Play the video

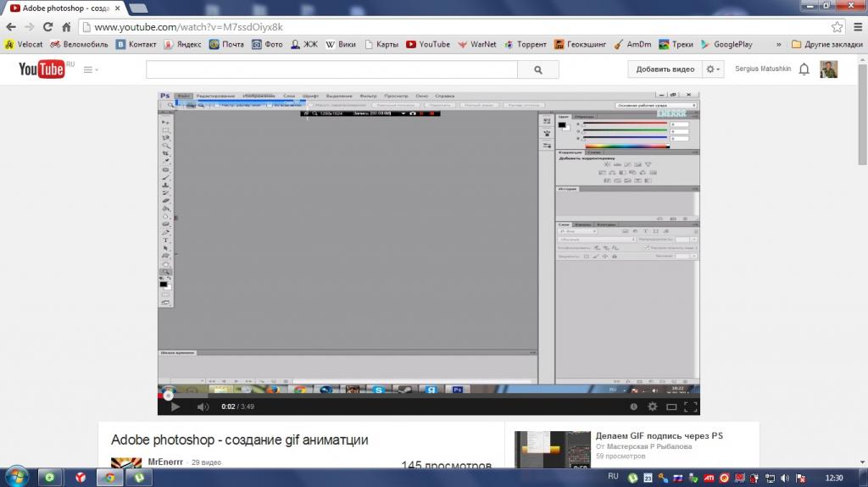pos(175,407)
